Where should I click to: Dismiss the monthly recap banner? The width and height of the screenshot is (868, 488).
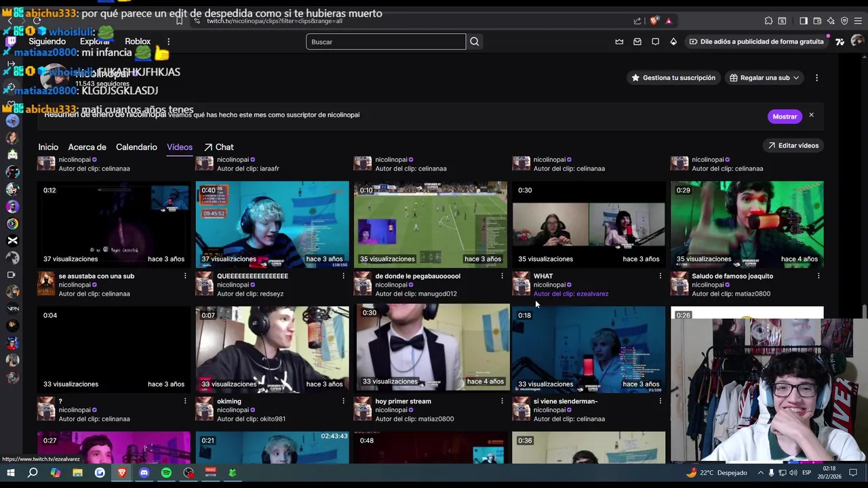811,115
